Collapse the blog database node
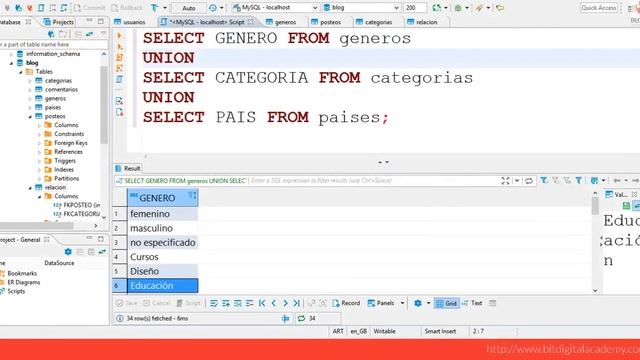This screenshot has width=640, height=360. (x=11, y=63)
